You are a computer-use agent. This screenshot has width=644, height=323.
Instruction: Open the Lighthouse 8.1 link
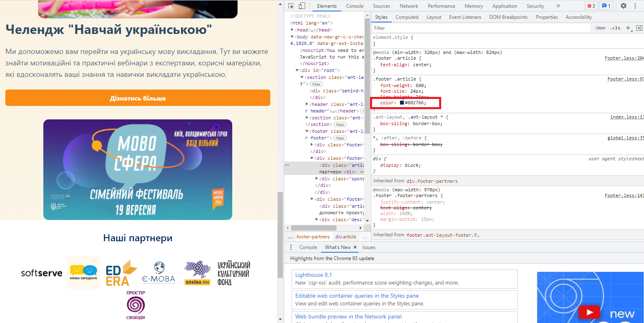314,275
